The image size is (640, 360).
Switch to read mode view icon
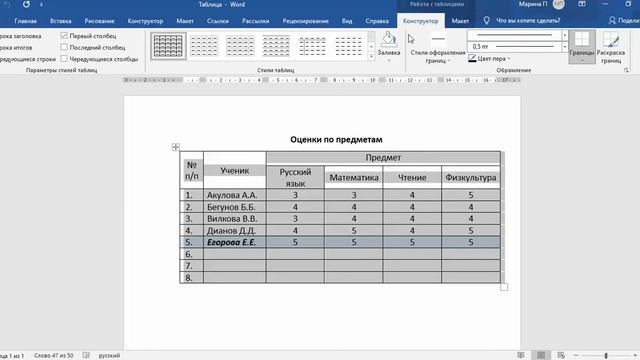click(521, 356)
